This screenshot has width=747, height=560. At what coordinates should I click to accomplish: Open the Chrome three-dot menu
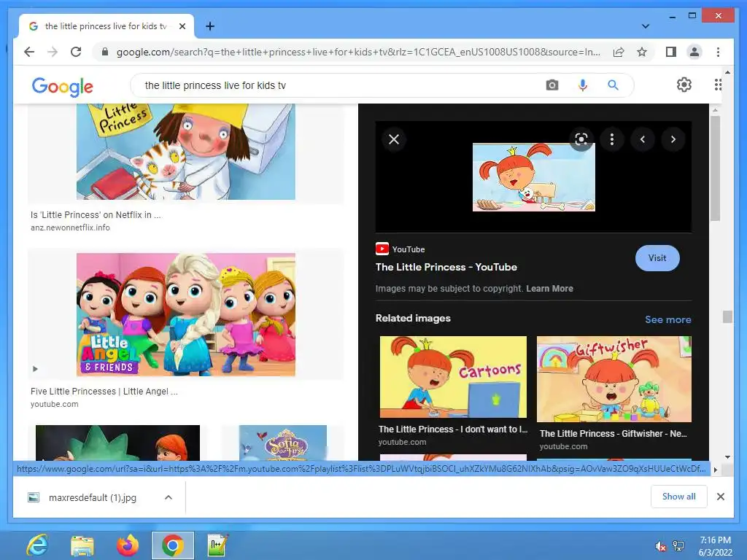(x=718, y=52)
